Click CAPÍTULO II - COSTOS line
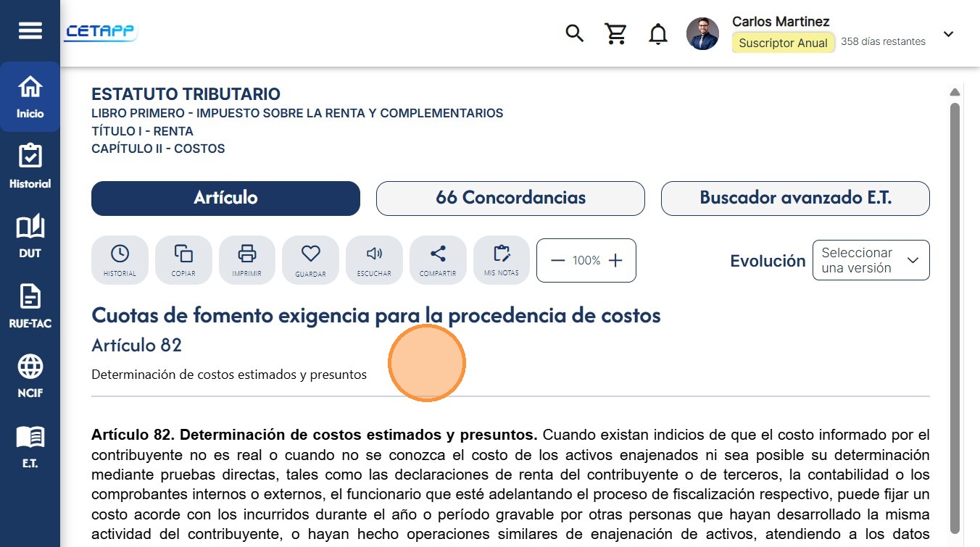Image resolution: width=980 pixels, height=547 pixels. [158, 149]
